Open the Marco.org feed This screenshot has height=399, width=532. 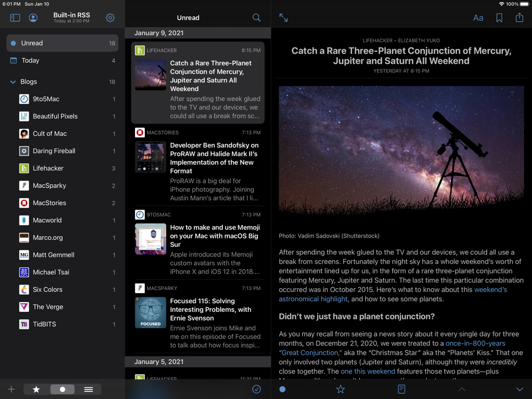point(67,237)
